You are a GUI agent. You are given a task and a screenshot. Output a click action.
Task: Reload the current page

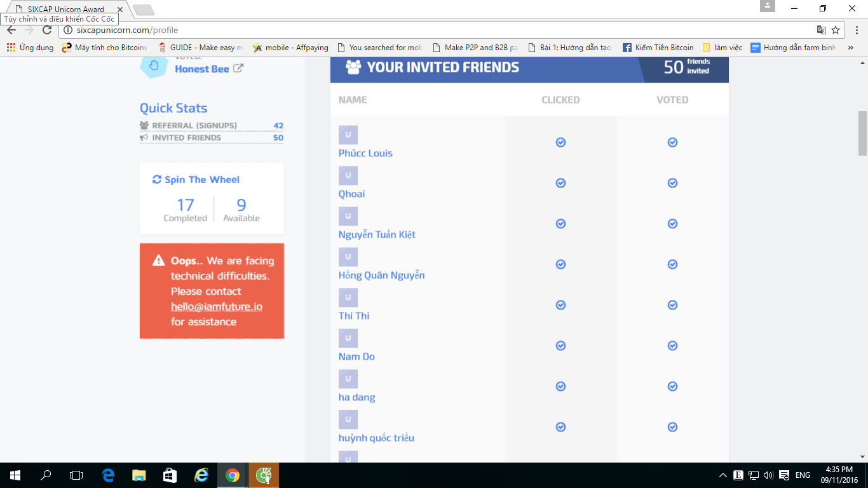click(x=47, y=30)
